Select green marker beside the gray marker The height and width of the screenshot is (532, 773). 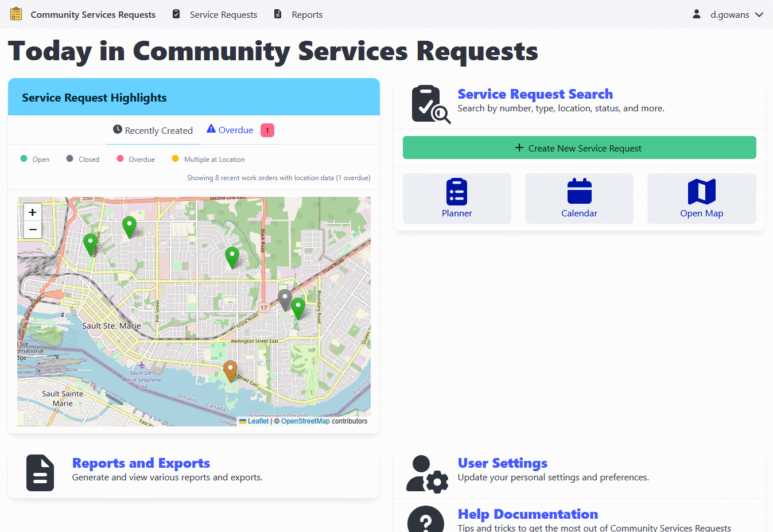(x=298, y=309)
